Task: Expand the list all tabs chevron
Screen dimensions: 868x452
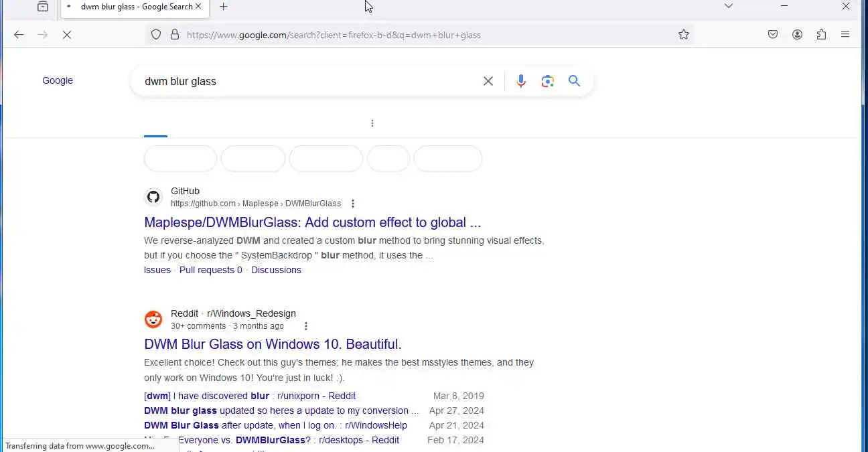Action: (729, 6)
